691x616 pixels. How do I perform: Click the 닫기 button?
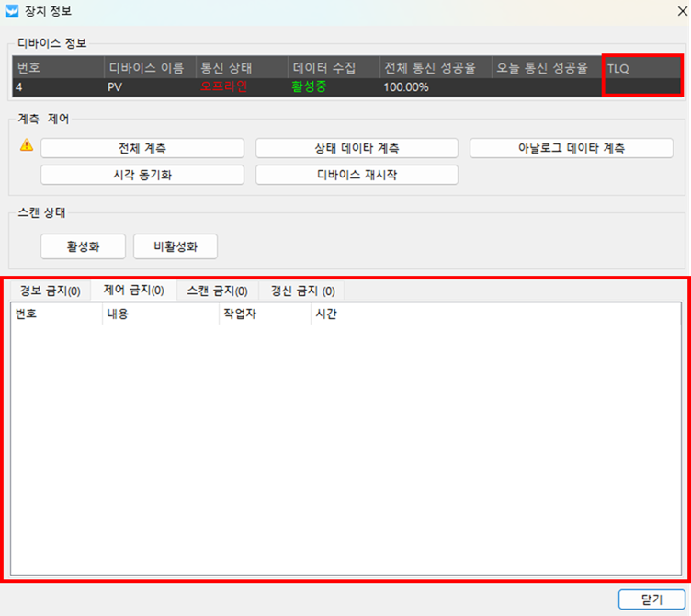tap(651, 599)
